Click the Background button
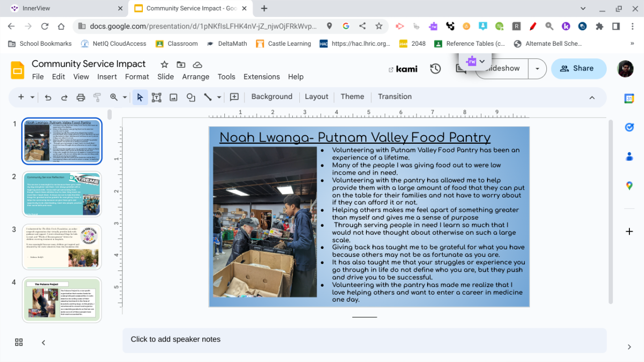 tap(272, 97)
